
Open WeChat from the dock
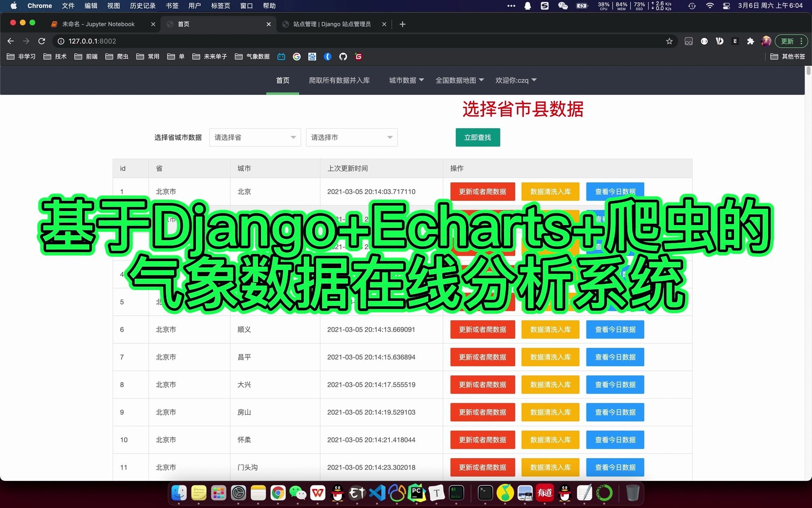point(298,493)
